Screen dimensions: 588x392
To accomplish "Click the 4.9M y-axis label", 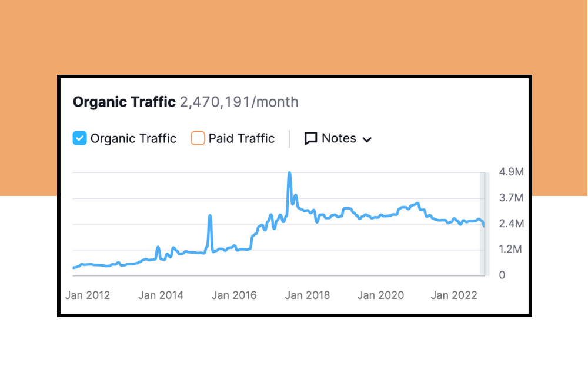I will pyautogui.click(x=510, y=172).
